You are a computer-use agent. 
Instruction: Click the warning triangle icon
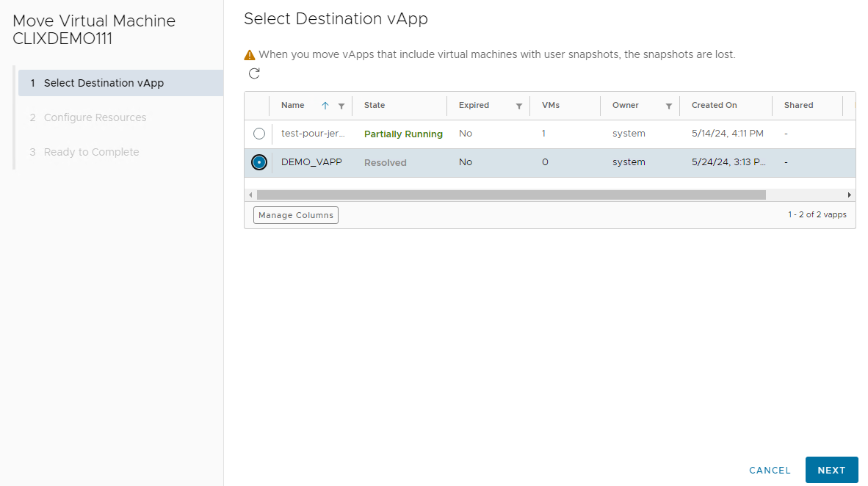tap(250, 55)
